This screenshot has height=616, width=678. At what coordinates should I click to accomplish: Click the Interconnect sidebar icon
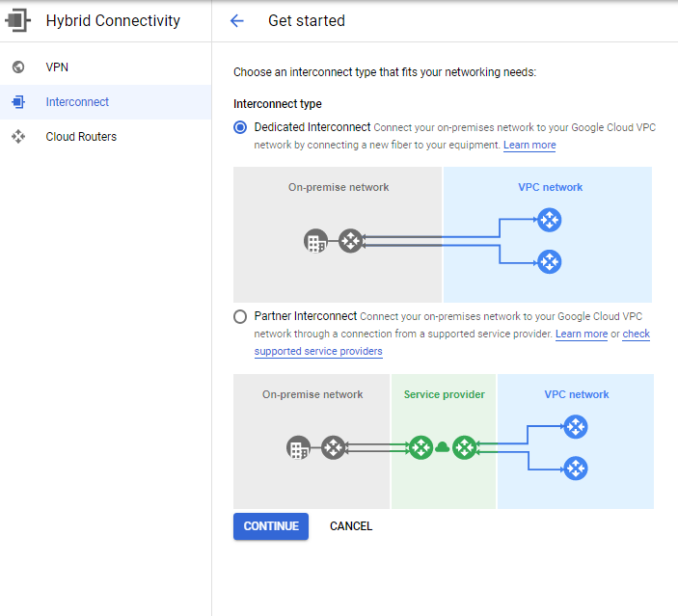tap(17, 102)
